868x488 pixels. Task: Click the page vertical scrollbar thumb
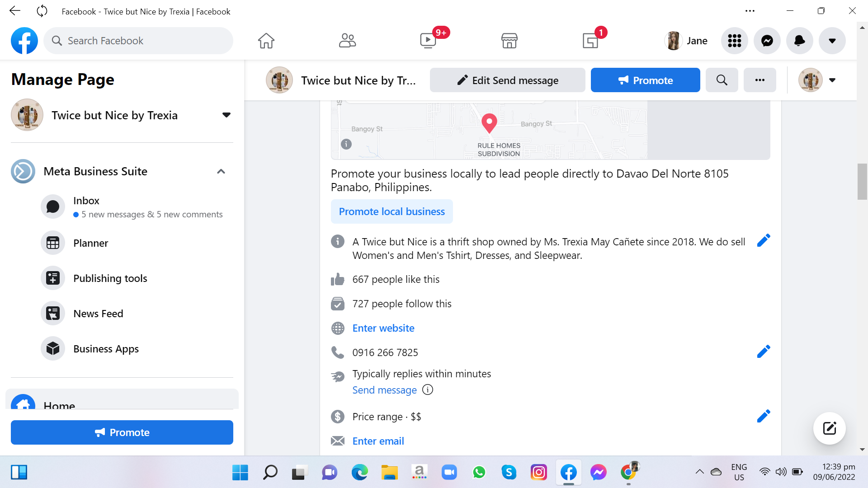click(x=862, y=182)
